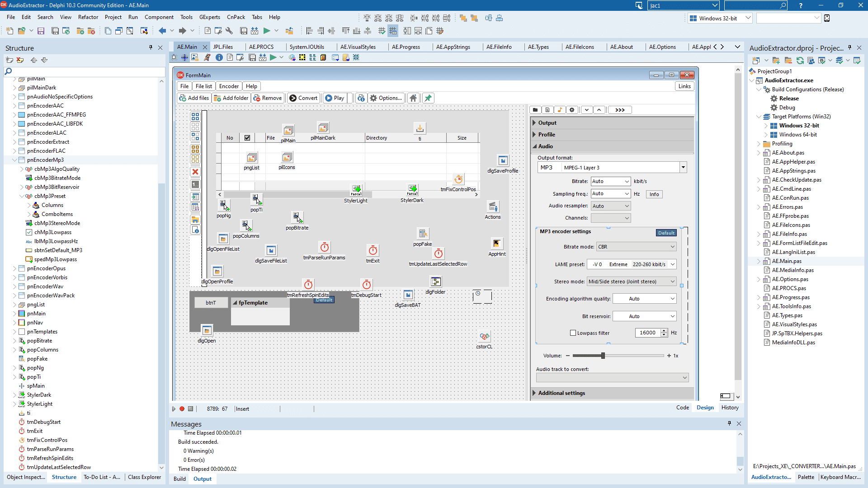Click the home icon in FormMain toolbar
The image size is (868, 488).
pyautogui.click(x=413, y=98)
